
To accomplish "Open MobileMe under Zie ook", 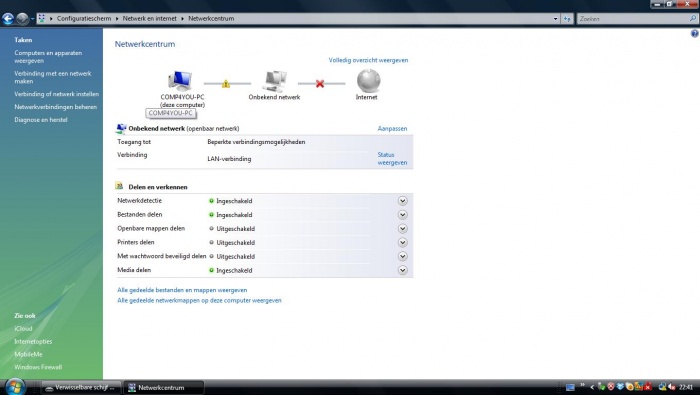I will point(28,354).
